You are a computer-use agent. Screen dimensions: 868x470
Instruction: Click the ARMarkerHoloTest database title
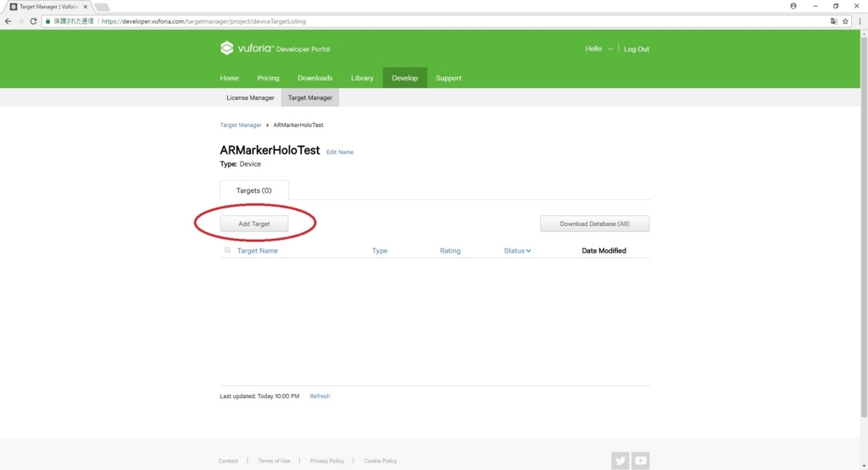[270, 150]
